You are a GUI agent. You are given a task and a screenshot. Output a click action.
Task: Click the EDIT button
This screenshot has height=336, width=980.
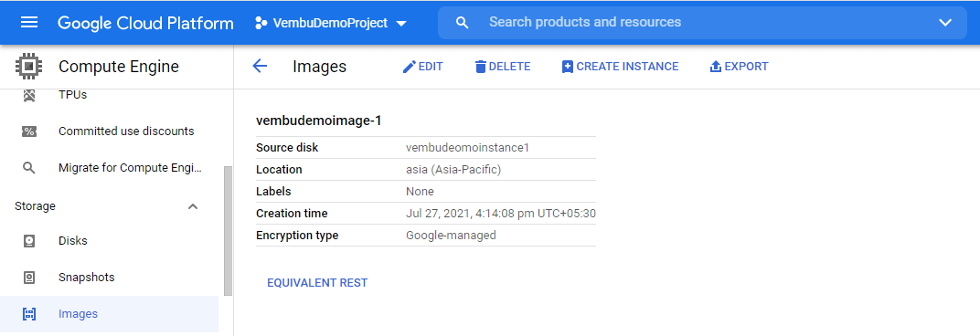click(x=422, y=67)
